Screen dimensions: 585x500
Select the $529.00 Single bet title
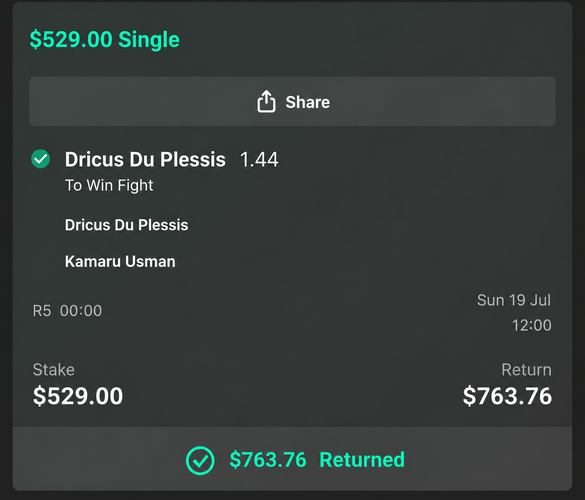(x=104, y=40)
